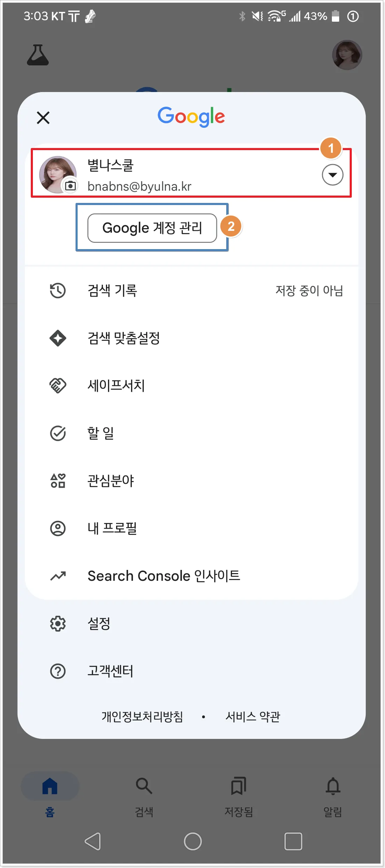Expand the account switcher dropdown arrow

point(332,175)
